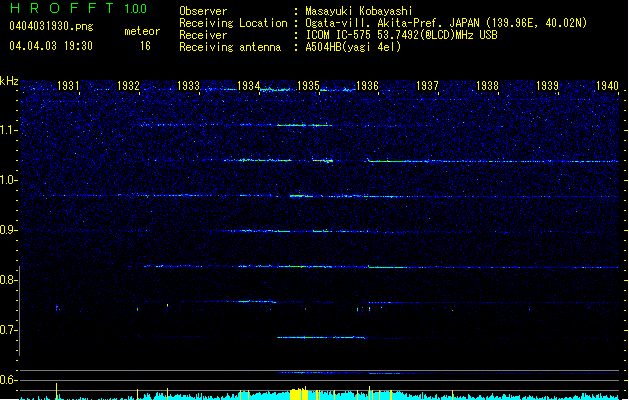The image size is (629, 400).
Task: Click the 1935 time axis label
Action: coord(308,86)
